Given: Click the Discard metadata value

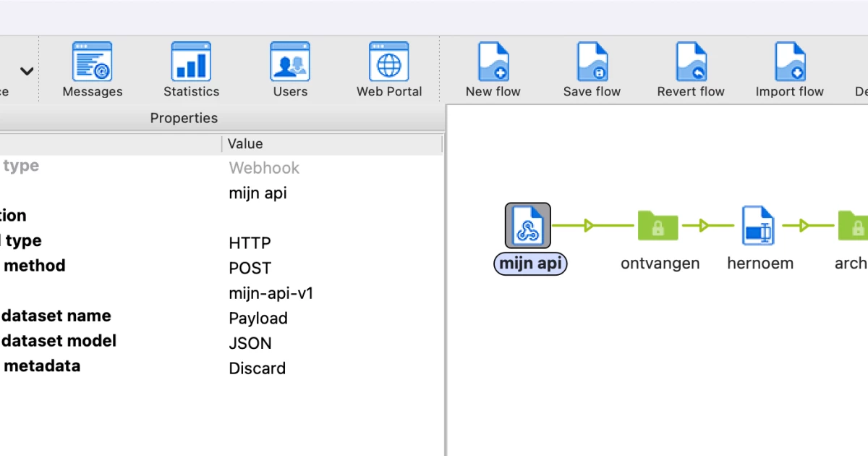Looking at the screenshot, I should click(257, 368).
